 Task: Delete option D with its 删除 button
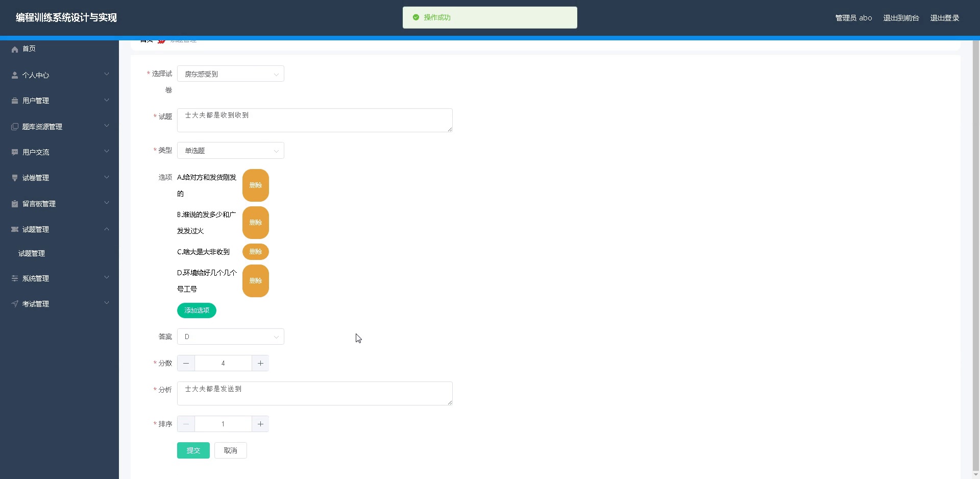pyautogui.click(x=256, y=281)
